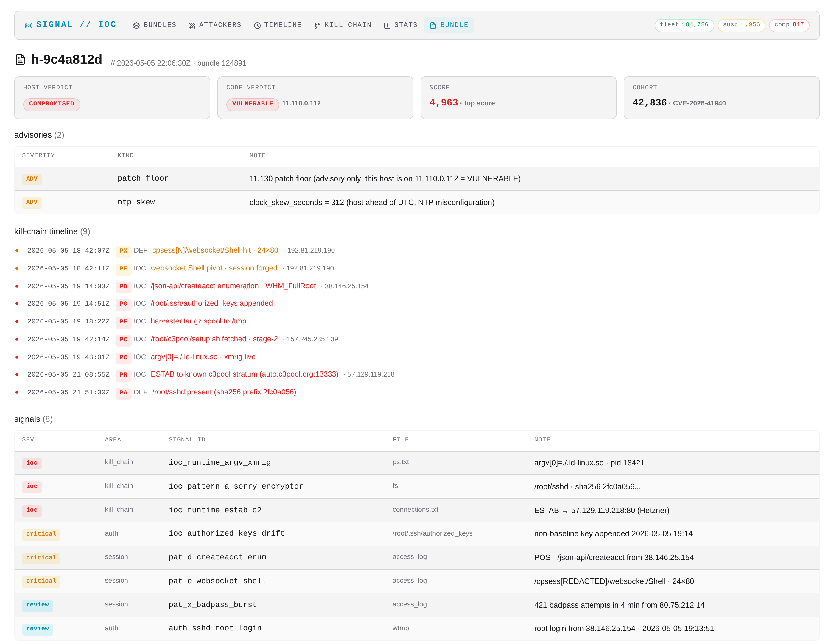834x644 pixels.
Task: Click the score value 4,963
Action: point(443,103)
